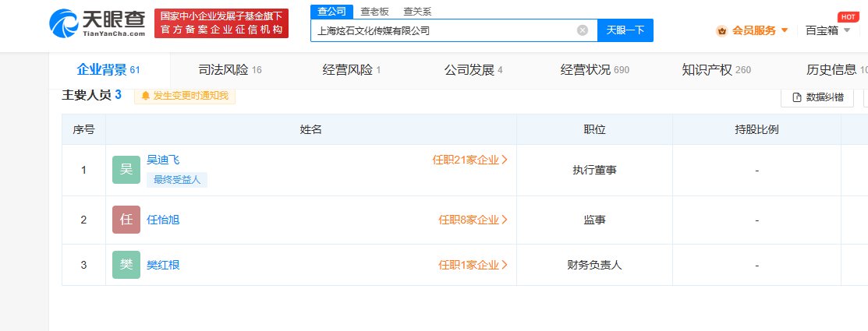The height and width of the screenshot is (331, 868).
Task: Open the 经营状况 tab
Action: [595, 70]
